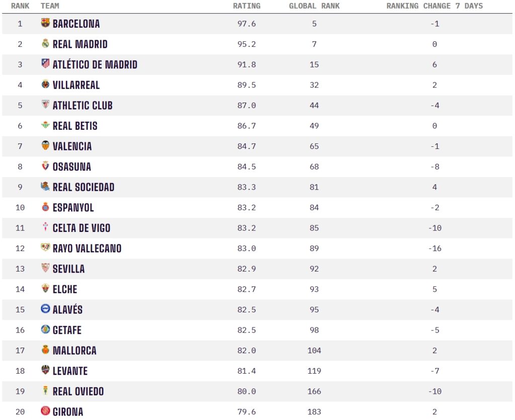The height and width of the screenshot is (420, 515).
Task: Click the Getafe crest icon
Action: 45,329
